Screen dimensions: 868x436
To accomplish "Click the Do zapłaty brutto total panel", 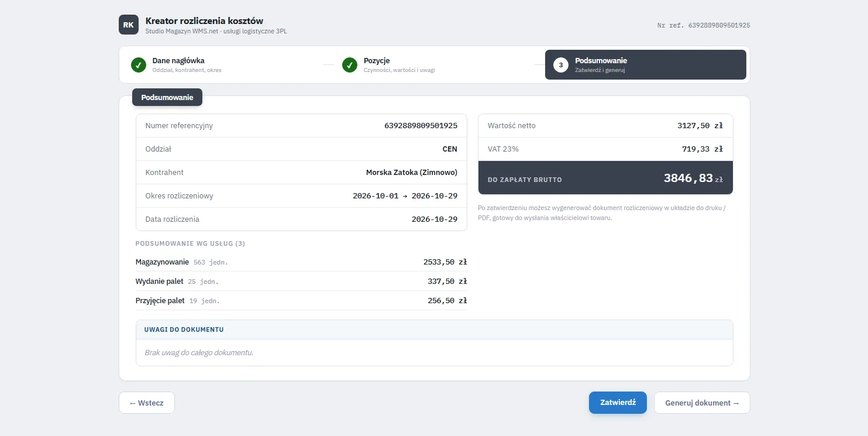I will (x=605, y=178).
